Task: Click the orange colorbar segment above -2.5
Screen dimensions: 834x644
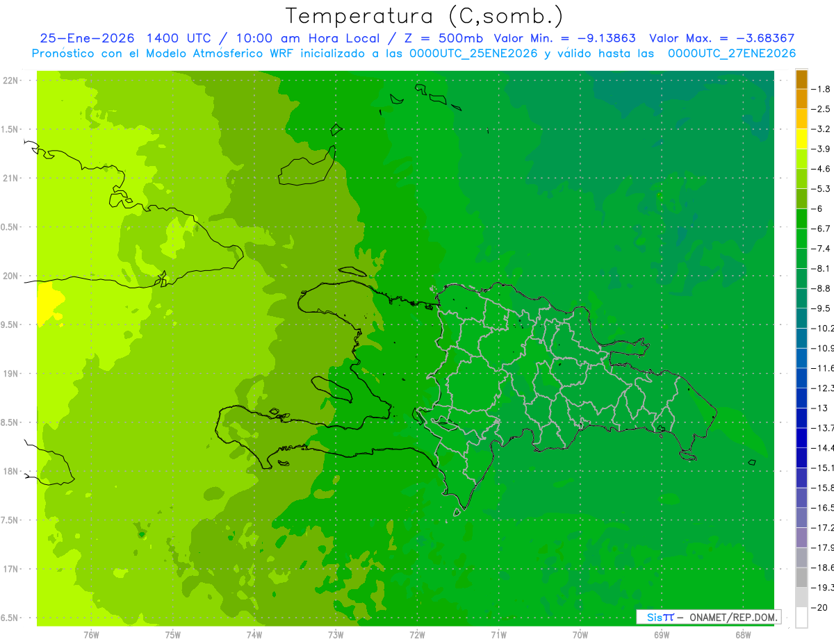Action: pos(801,99)
